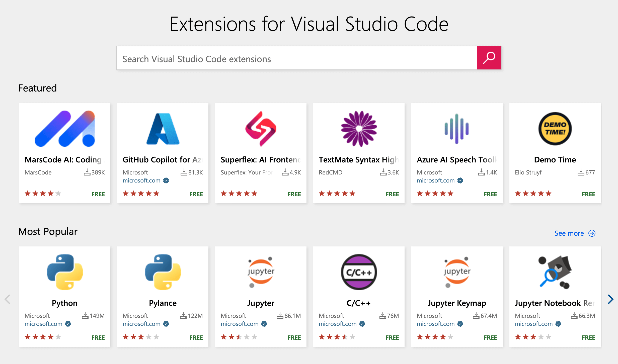The image size is (618, 364).
Task: Open the See more link
Action: click(x=569, y=233)
